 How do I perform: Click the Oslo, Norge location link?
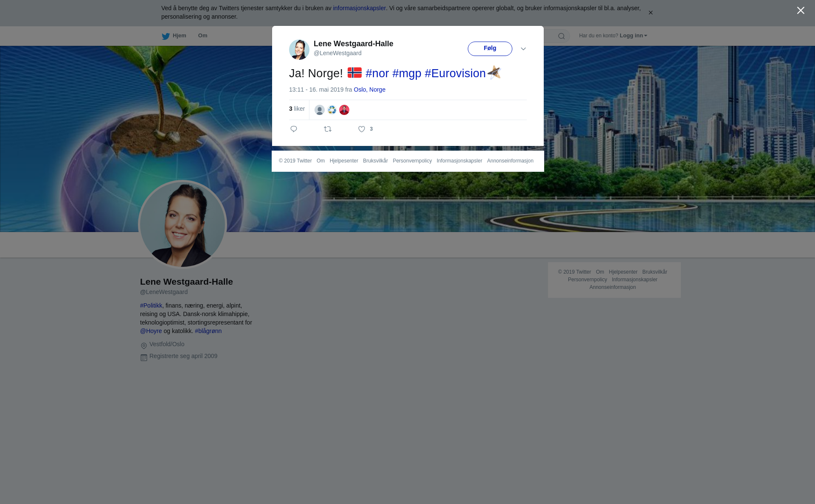click(369, 90)
